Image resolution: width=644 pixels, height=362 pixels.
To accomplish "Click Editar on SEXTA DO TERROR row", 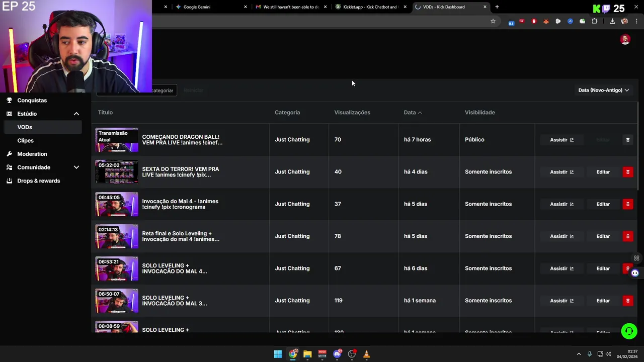I will [x=603, y=172].
